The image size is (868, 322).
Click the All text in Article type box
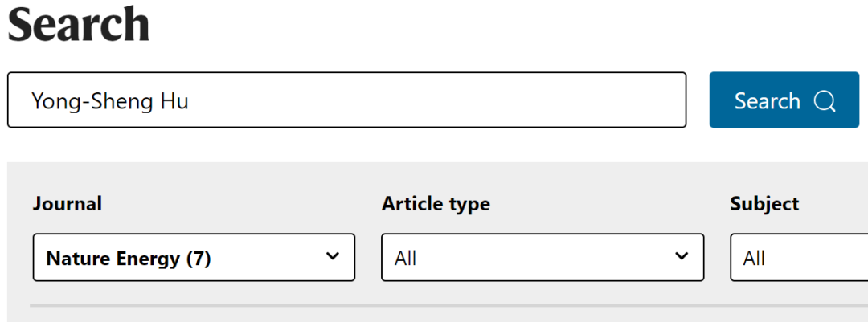coord(405,259)
